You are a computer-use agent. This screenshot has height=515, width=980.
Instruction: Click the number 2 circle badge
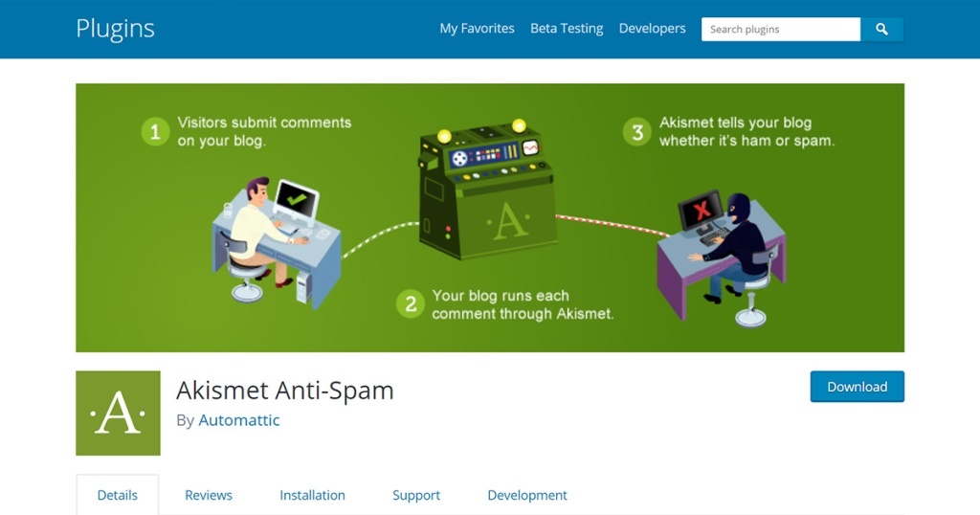[411, 304]
